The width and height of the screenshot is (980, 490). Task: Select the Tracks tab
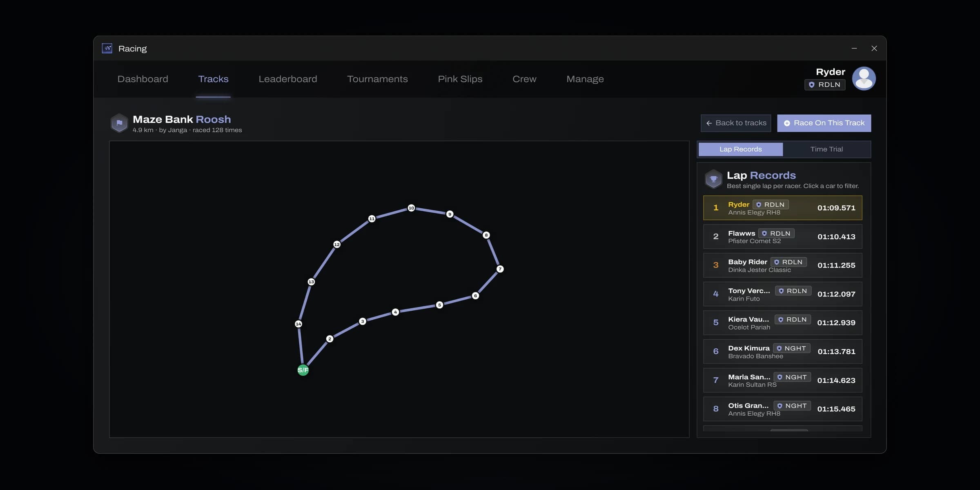click(213, 79)
